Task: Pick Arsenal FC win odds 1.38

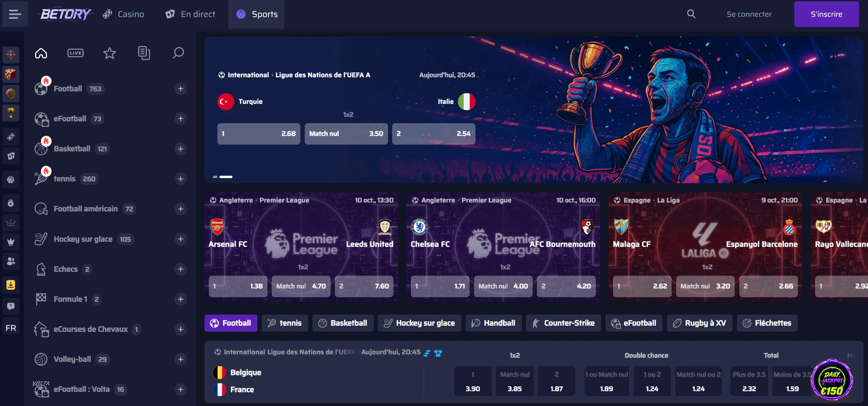Action: tap(238, 286)
